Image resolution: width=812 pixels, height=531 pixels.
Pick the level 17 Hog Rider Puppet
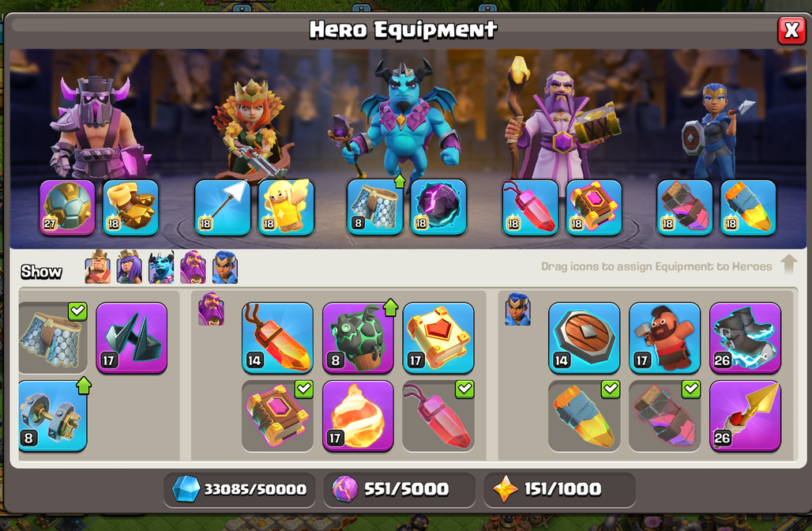(x=664, y=337)
